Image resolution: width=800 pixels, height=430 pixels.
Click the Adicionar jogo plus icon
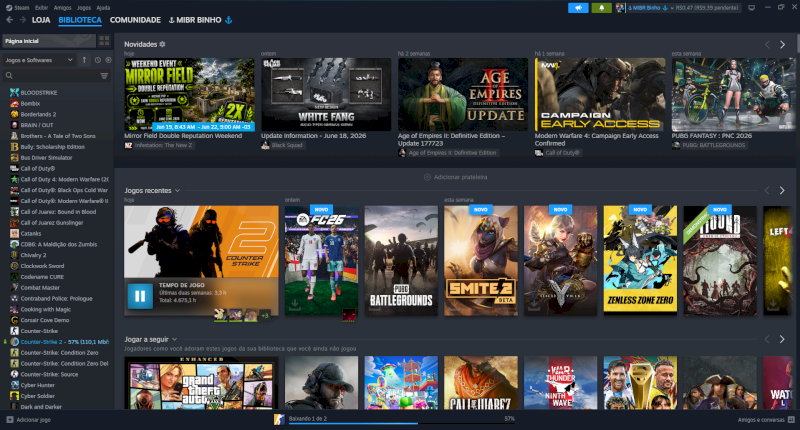point(9,420)
